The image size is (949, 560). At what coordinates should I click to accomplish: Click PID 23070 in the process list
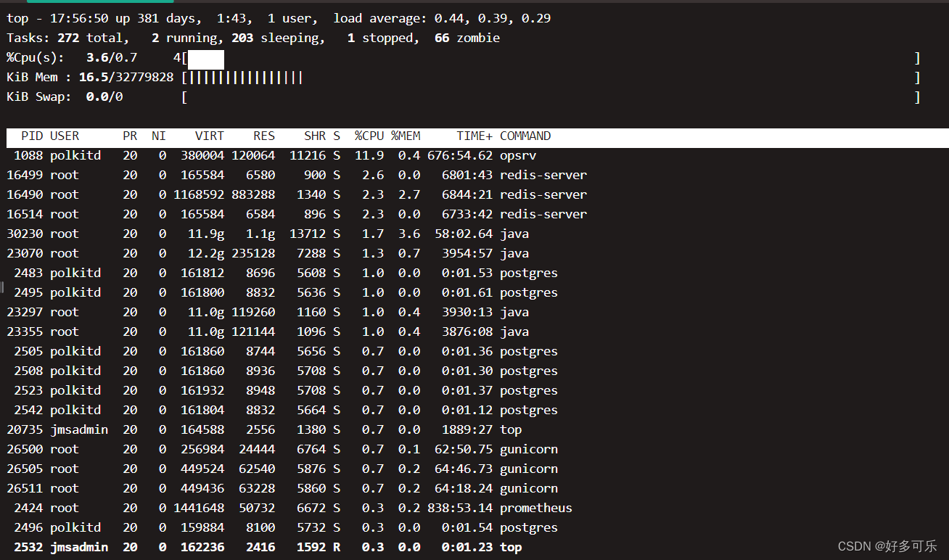pyautogui.click(x=25, y=253)
